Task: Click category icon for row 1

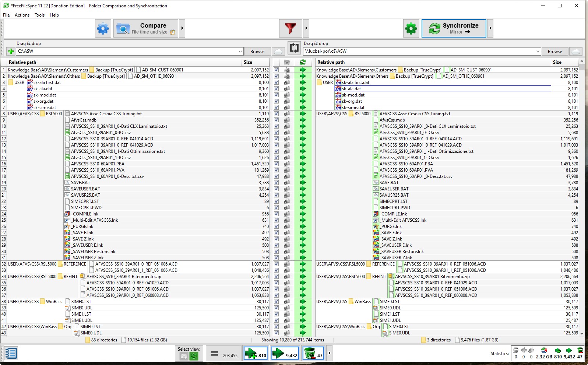Action: coord(287,70)
